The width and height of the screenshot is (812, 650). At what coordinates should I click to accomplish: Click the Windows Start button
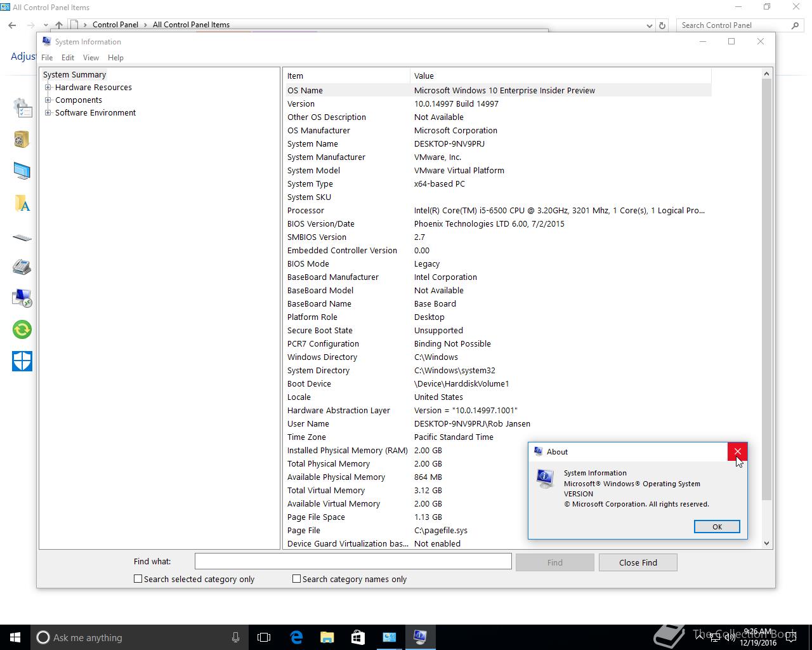pyautogui.click(x=15, y=637)
